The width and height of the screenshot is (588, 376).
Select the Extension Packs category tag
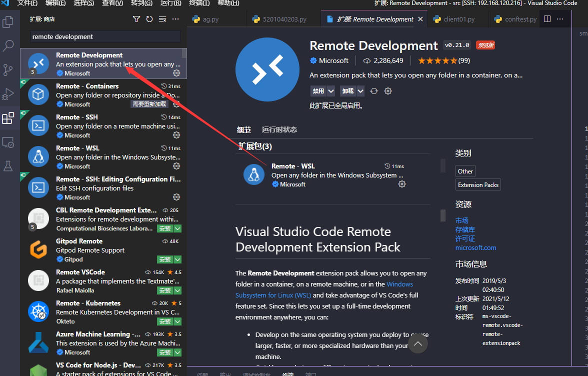click(x=478, y=185)
